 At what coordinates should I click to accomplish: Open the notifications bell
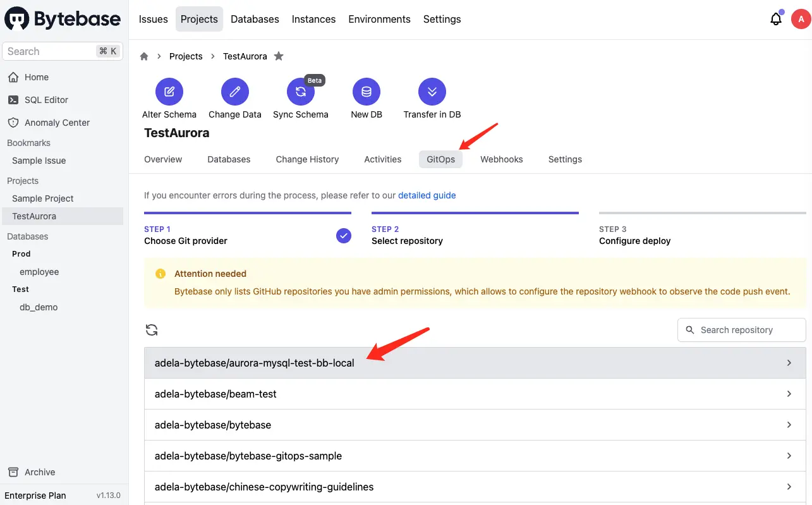[x=776, y=19]
